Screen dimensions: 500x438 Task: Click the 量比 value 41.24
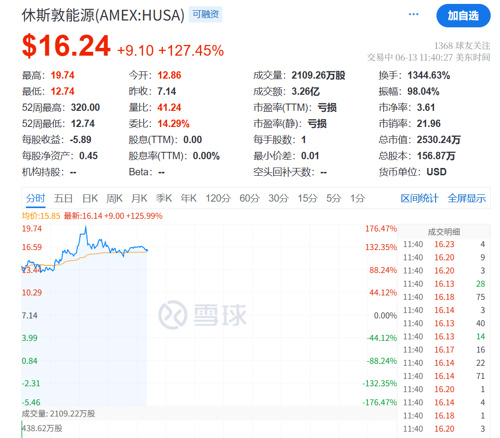169,107
